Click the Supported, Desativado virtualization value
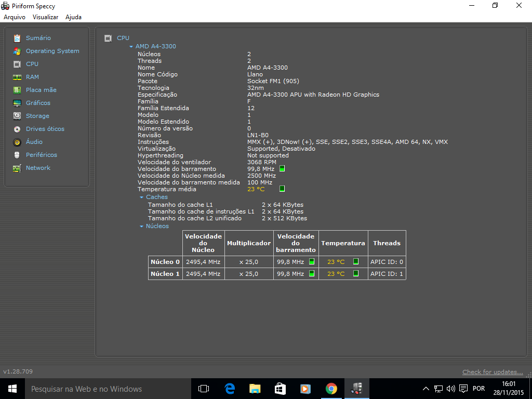Image resolution: width=532 pixels, height=399 pixels. (x=281, y=149)
